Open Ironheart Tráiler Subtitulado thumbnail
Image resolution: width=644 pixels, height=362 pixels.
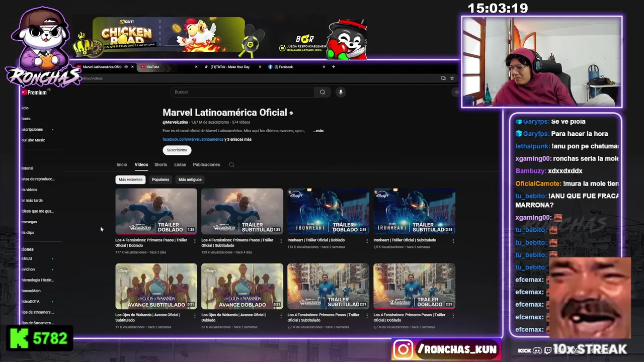[414, 211]
